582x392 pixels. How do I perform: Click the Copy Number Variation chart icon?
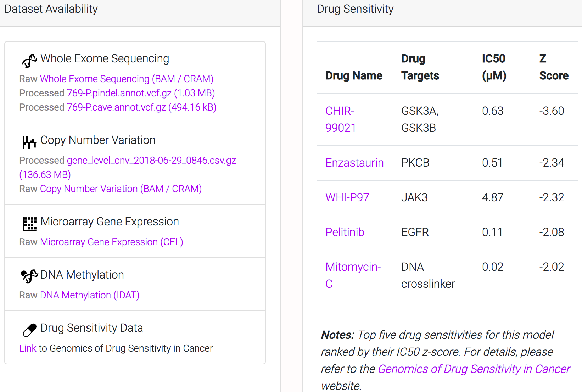(29, 142)
